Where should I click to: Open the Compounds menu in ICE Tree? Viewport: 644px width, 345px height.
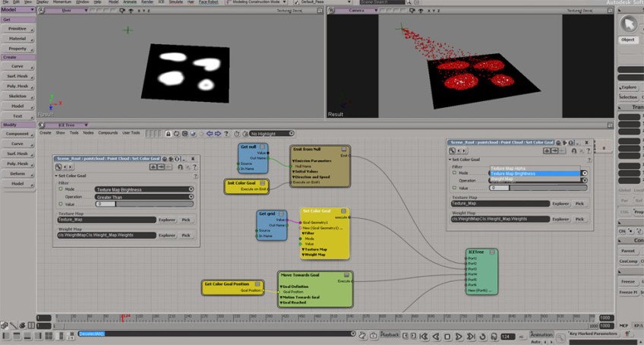pyautogui.click(x=108, y=132)
